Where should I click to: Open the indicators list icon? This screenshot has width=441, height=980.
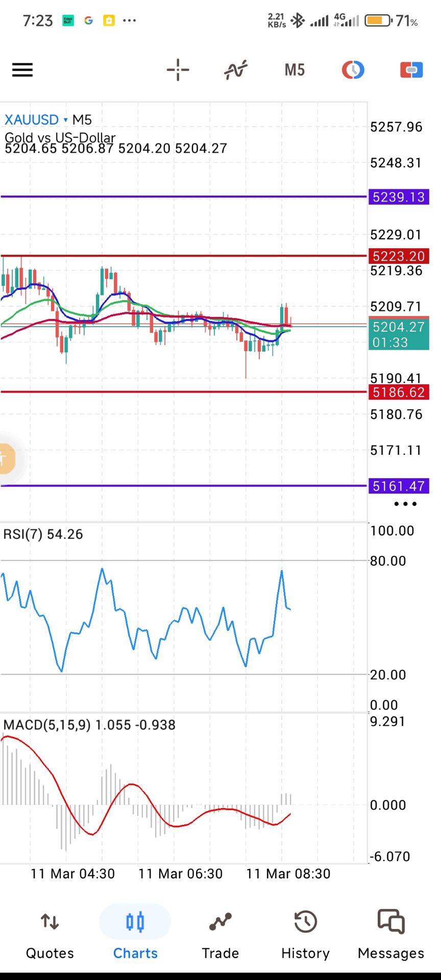click(x=236, y=70)
